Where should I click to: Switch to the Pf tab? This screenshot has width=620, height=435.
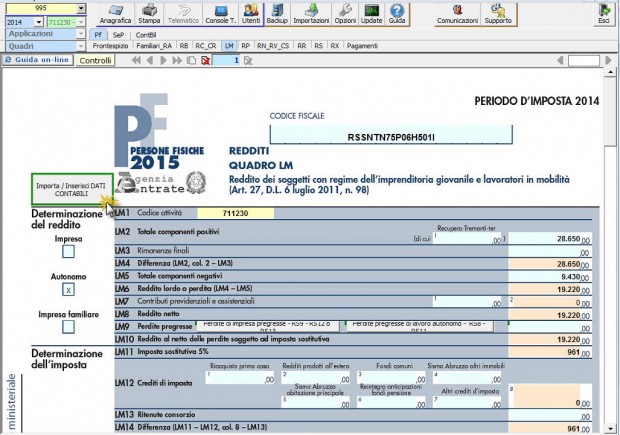[98, 35]
